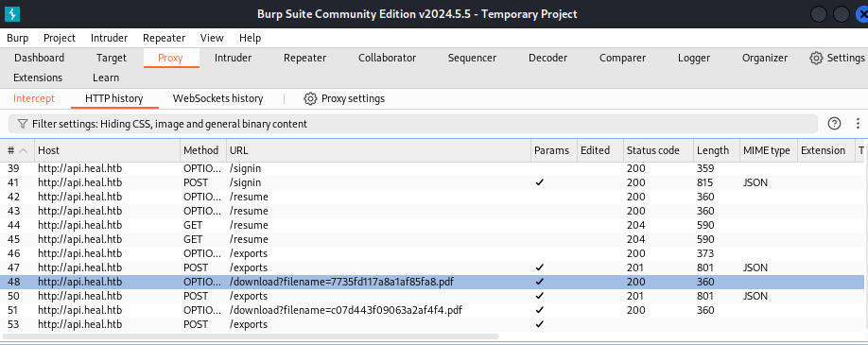Screen dimensions: 868x345
Task: Open the Burp menu
Action: (18, 38)
